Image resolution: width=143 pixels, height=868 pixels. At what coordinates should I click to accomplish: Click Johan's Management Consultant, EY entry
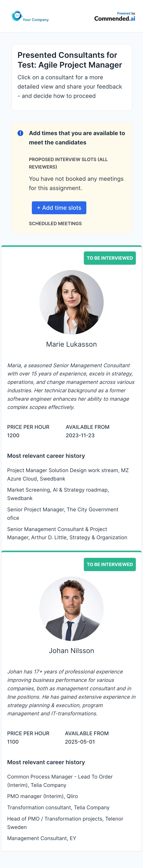click(x=42, y=838)
